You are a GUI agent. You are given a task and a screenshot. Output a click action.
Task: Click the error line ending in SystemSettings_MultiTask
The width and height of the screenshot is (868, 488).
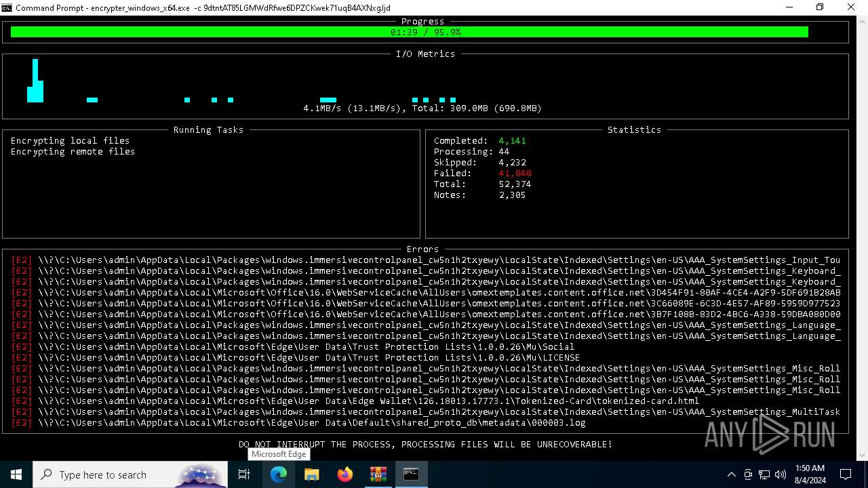tap(426, 412)
